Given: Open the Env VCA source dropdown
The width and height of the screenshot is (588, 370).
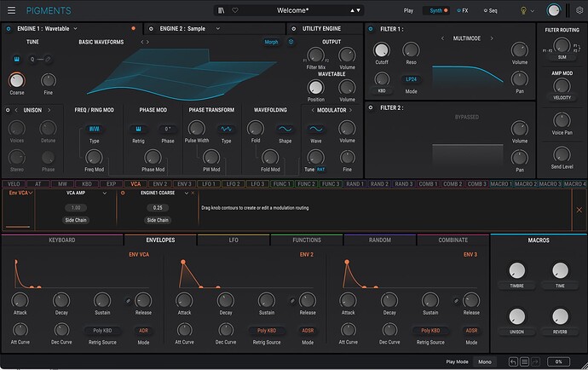Looking at the screenshot, I should coord(20,193).
